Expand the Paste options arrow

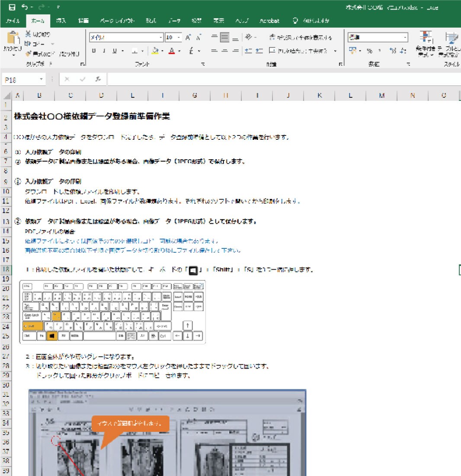(x=13, y=55)
